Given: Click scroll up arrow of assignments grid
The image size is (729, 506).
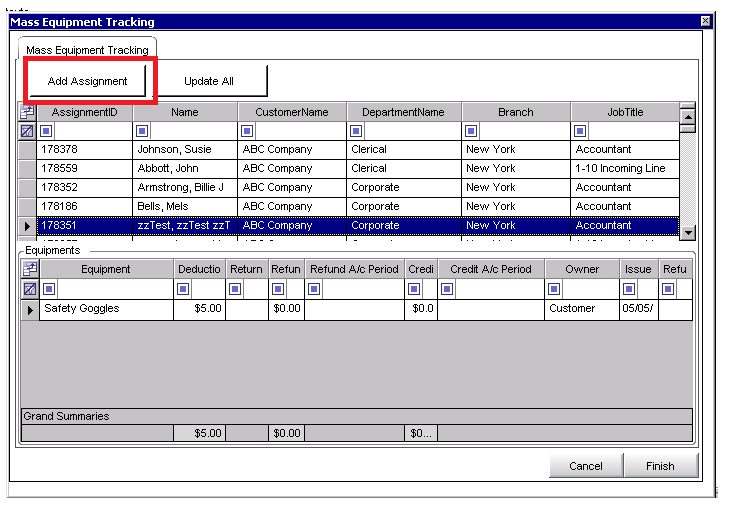Looking at the screenshot, I should point(688,116).
